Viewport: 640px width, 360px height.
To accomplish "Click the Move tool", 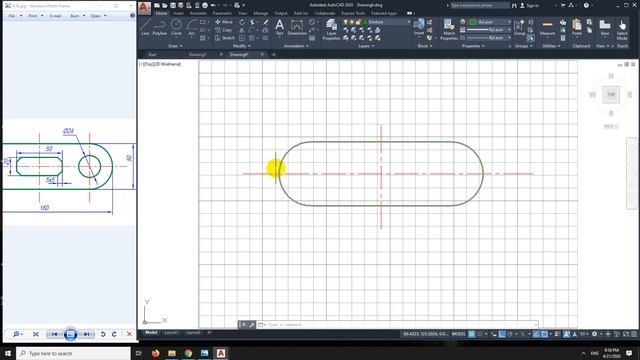I will [x=224, y=22].
